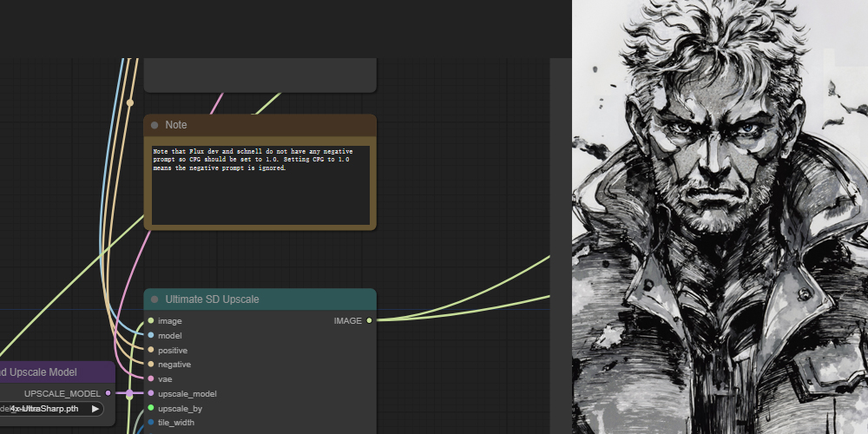Screen dimensions: 868x434
Task: Click the 'UPSCALE_MODEL' output label
Action: [x=62, y=393]
